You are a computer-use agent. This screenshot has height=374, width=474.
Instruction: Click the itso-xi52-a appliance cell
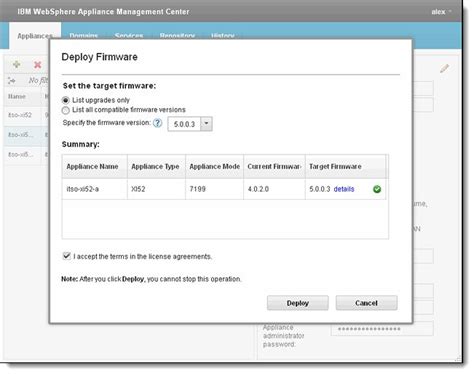95,189
